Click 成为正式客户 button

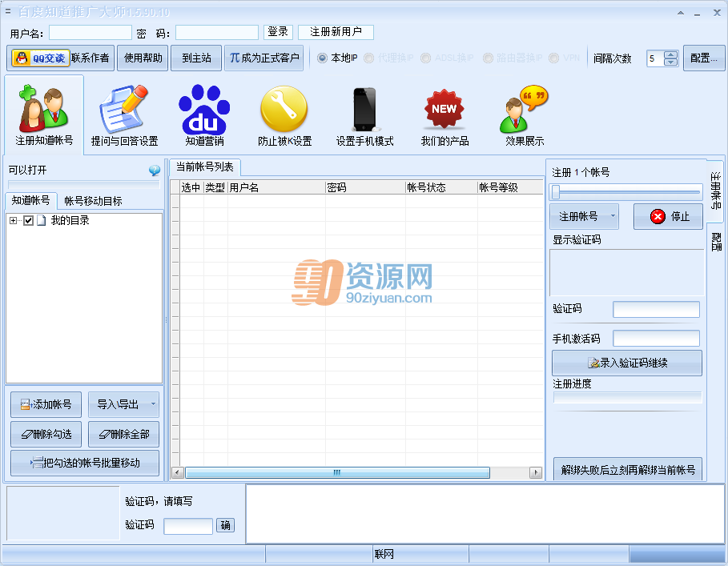(263, 58)
